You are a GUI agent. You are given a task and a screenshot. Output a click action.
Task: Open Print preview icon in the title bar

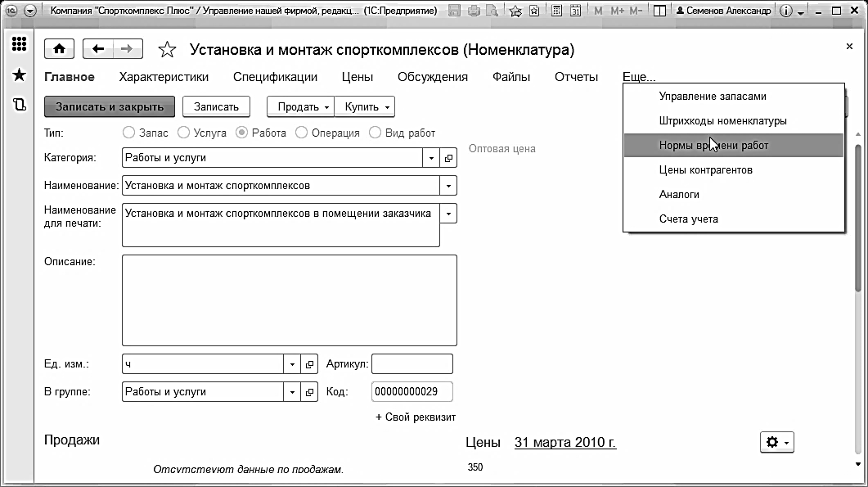pyautogui.click(x=492, y=11)
